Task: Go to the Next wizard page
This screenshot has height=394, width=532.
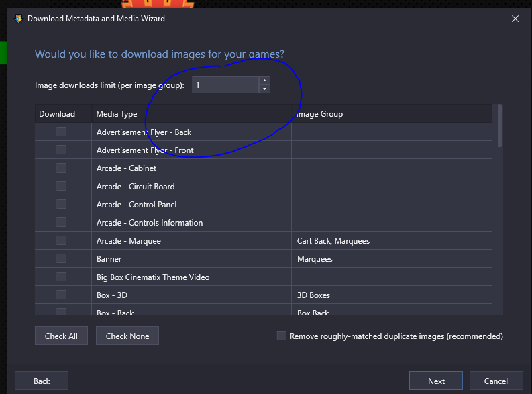Action: (436, 381)
